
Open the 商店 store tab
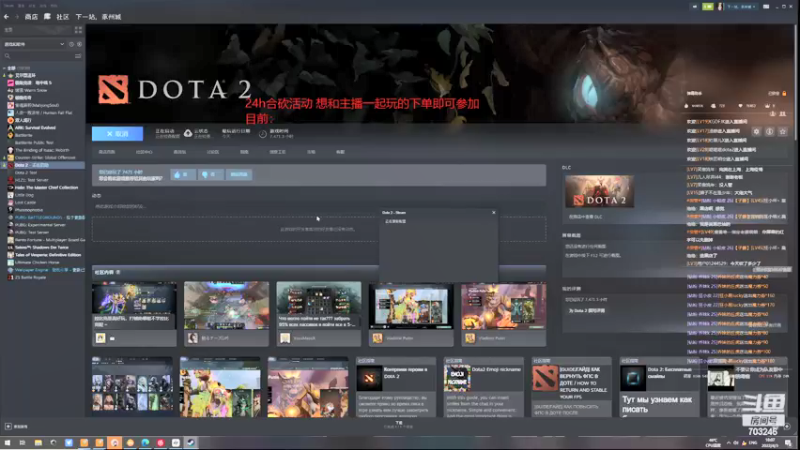pos(31,17)
